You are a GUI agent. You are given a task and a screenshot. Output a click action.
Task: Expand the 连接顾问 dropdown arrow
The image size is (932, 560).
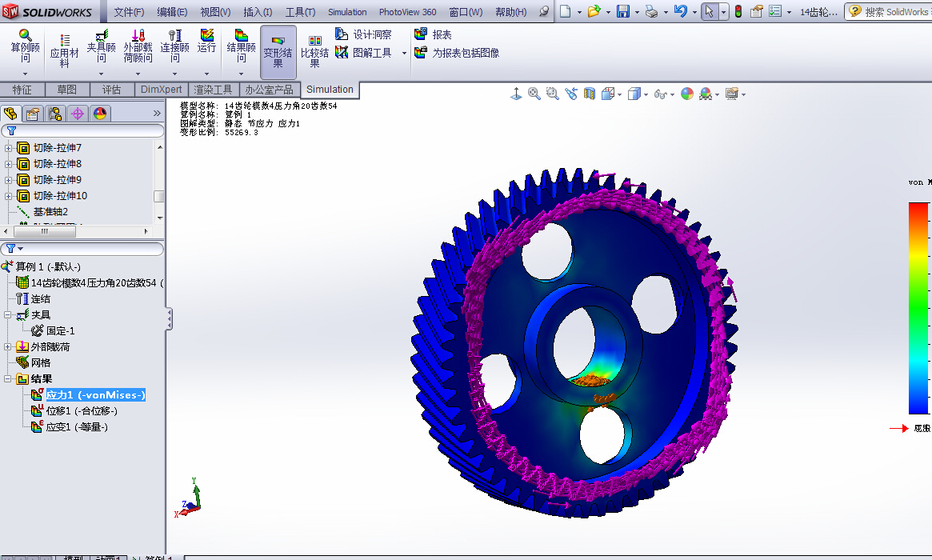(174, 74)
